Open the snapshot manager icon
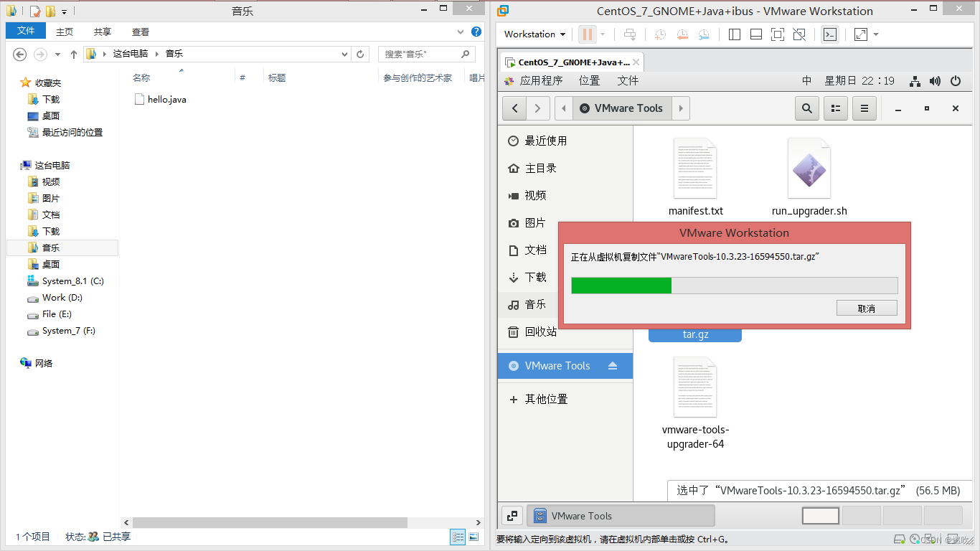Screen dimensions: 980x551 point(705,34)
